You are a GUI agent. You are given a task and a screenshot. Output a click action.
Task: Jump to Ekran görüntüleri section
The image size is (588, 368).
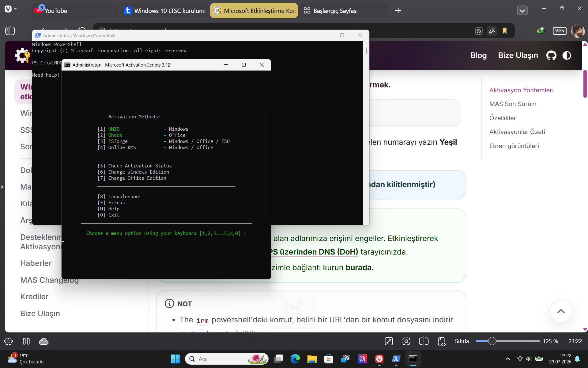pyautogui.click(x=514, y=146)
